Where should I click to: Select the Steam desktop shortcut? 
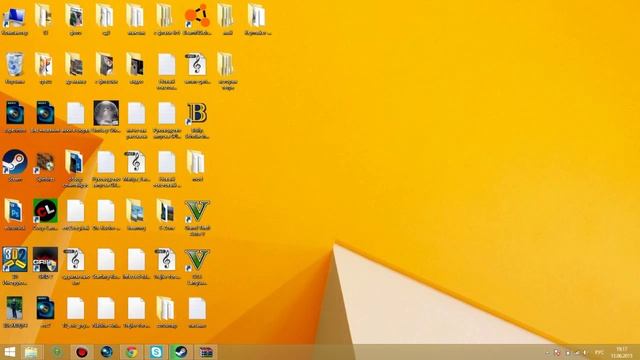tap(15, 166)
